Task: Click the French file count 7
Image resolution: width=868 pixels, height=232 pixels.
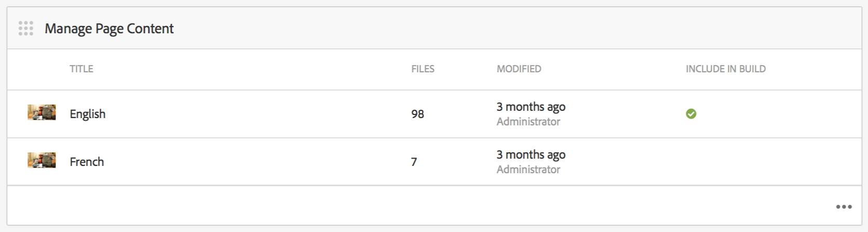Action: [414, 162]
